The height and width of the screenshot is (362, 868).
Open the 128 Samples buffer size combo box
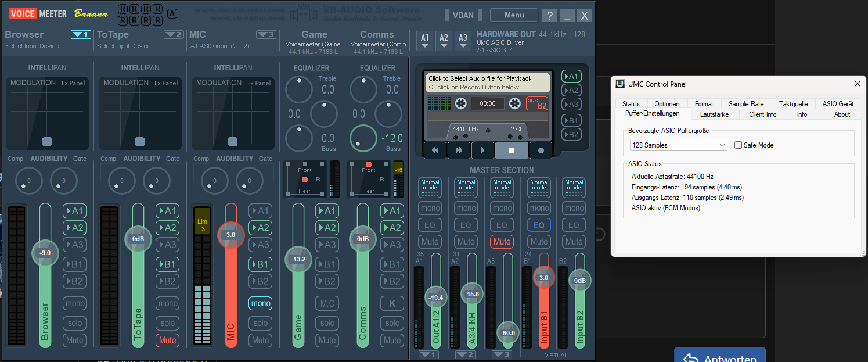tap(678, 145)
